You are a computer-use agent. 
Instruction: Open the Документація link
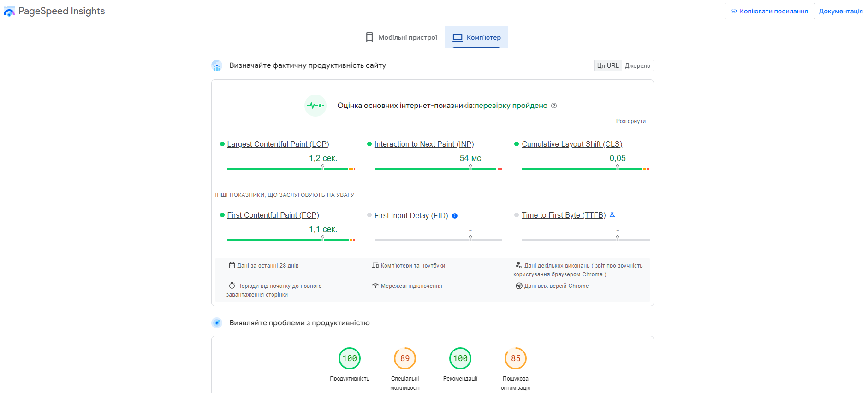841,11
